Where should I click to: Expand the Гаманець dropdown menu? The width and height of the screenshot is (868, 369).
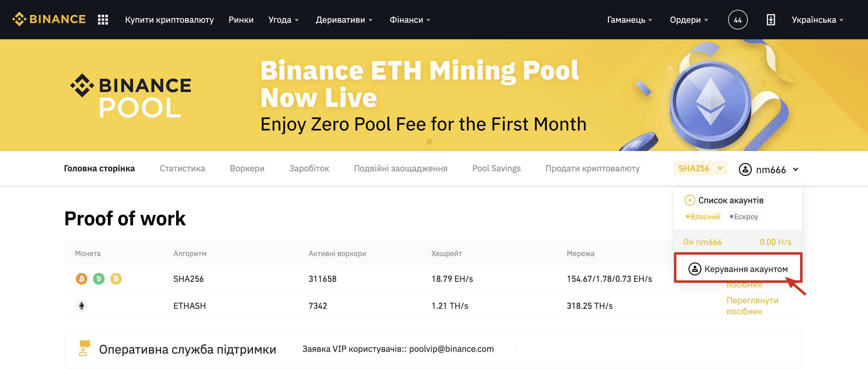pos(629,20)
